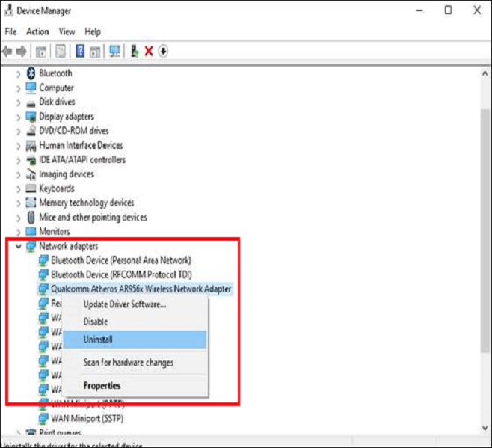Click the red X Uninstall toolbar icon

[x=149, y=51]
